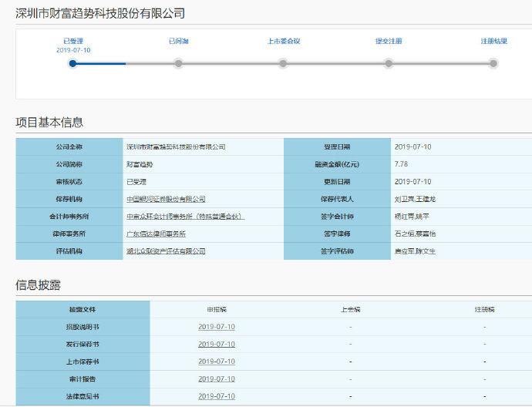Image resolution: width=532 pixels, height=407 pixels.
Task: Select the company short name 财富趋势
Action: (140, 164)
